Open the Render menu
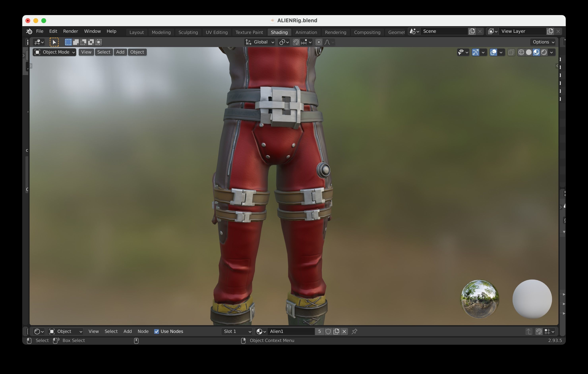The image size is (588, 374). coord(71,31)
